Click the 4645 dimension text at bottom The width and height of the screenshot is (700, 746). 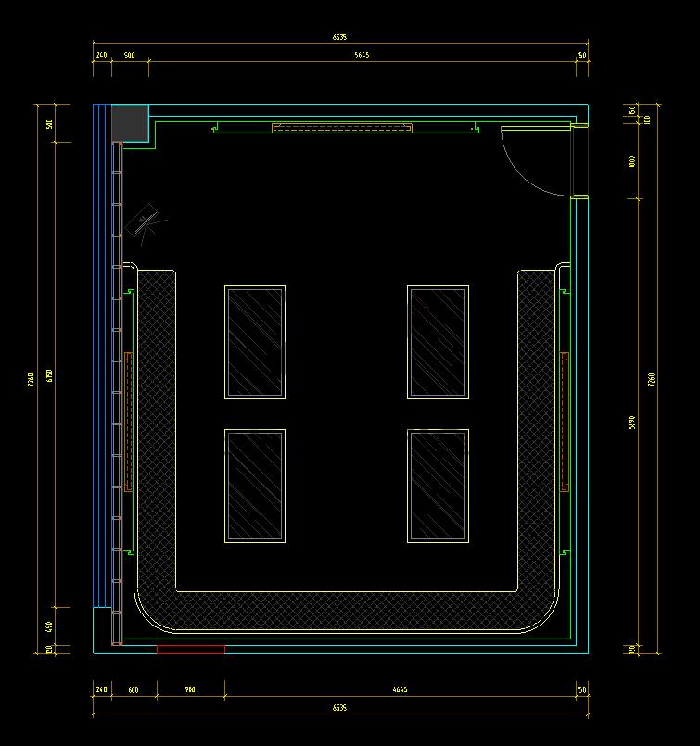click(400, 689)
